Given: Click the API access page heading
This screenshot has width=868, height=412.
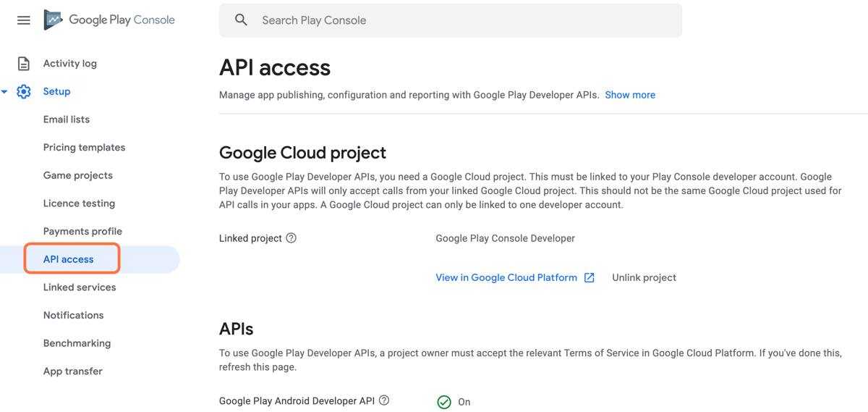Looking at the screenshot, I should pos(275,67).
